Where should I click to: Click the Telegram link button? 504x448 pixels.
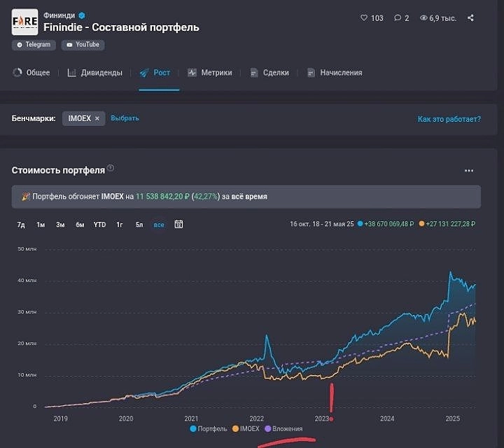(34, 45)
